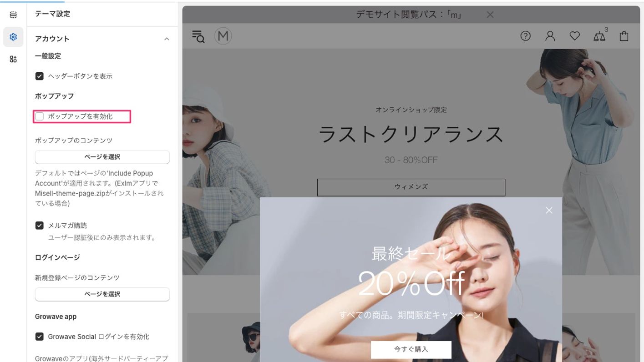Open the app embeds icon
644x362 pixels.
13,59
